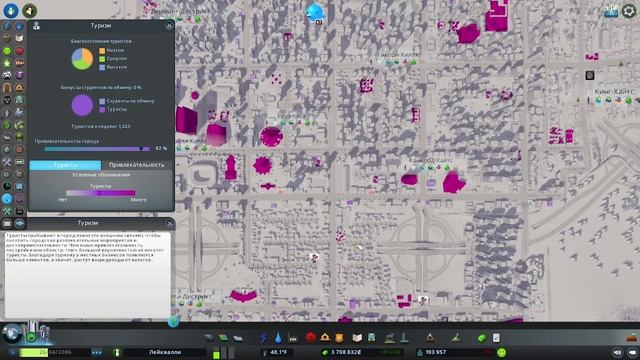Click the tourist wealth pie chart
The image size is (640, 360).
coord(82,59)
